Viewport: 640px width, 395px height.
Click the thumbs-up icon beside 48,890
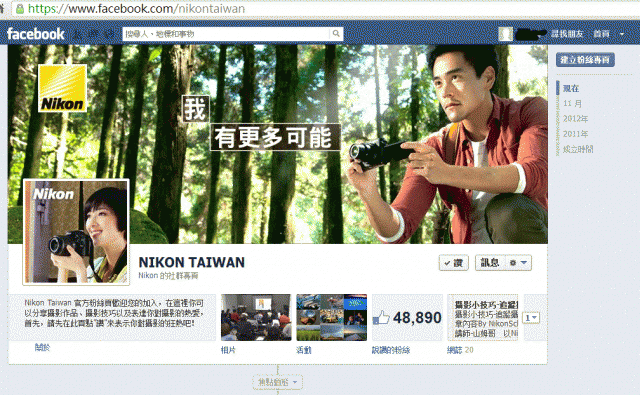pos(381,318)
